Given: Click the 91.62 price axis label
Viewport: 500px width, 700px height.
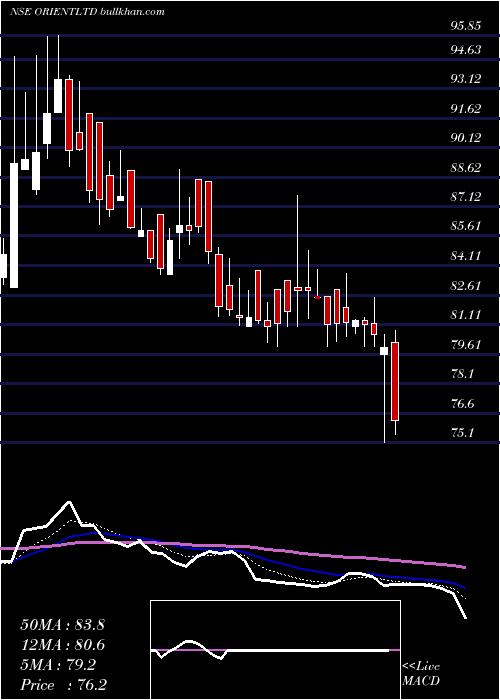Looking at the screenshot, I should coord(466,108).
